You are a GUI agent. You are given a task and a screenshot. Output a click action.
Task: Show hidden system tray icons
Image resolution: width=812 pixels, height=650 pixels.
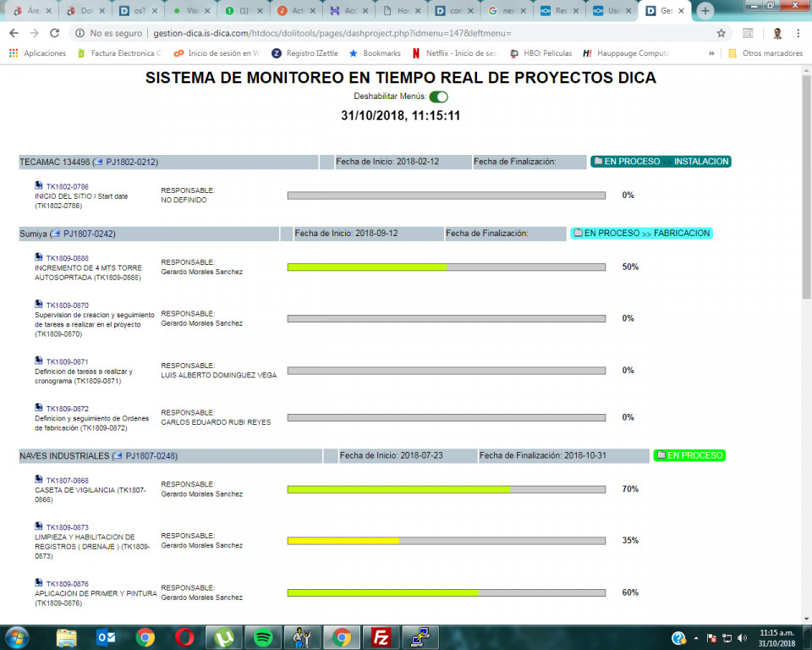(x=696, y=638)
